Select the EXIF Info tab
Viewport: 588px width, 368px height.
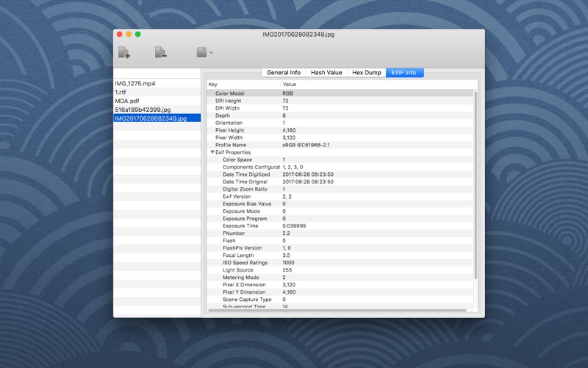(405, 72)
